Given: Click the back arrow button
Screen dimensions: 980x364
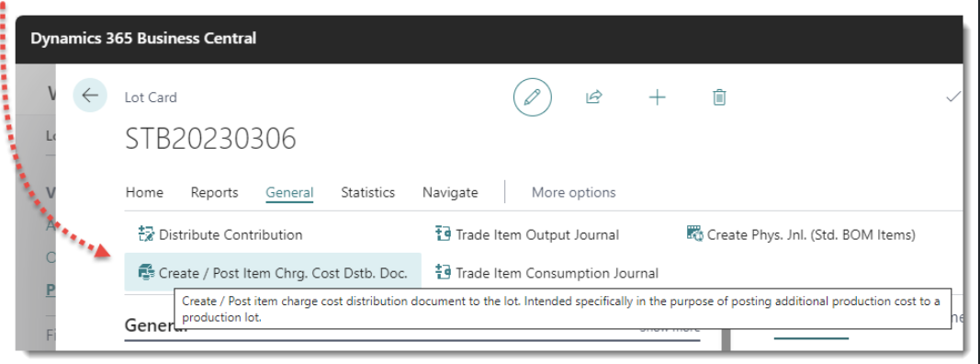Looking at the screenshot, I should tap(90, 96).
